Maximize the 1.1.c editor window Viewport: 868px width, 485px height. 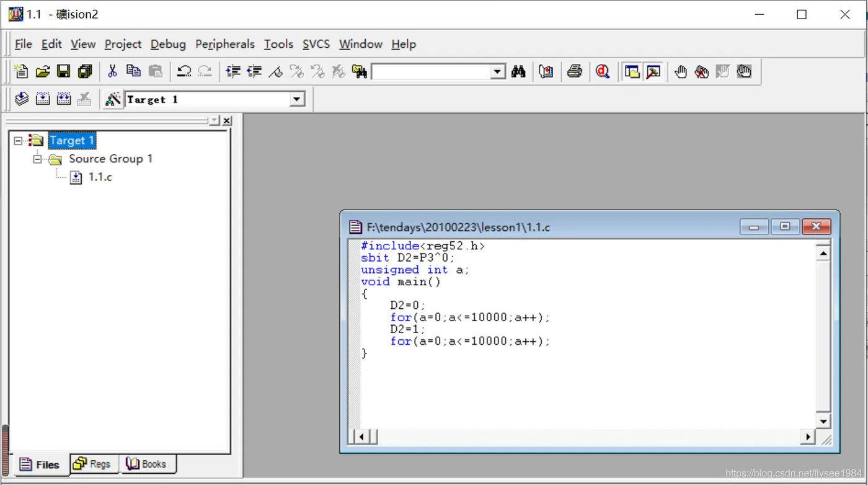pyautogui.click(x=785, y=226)
